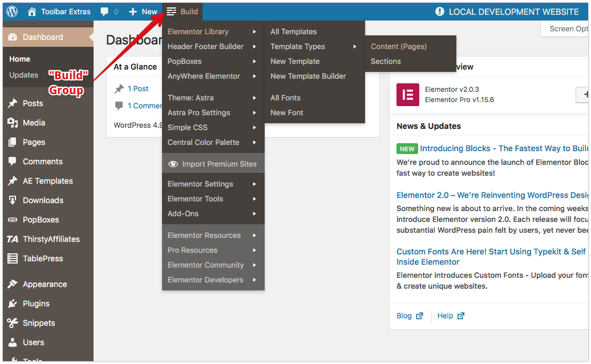Click the Build menu lines icon
Image resolution: width=591 pixels, height=364 pixels.
[x=172, y=11]
